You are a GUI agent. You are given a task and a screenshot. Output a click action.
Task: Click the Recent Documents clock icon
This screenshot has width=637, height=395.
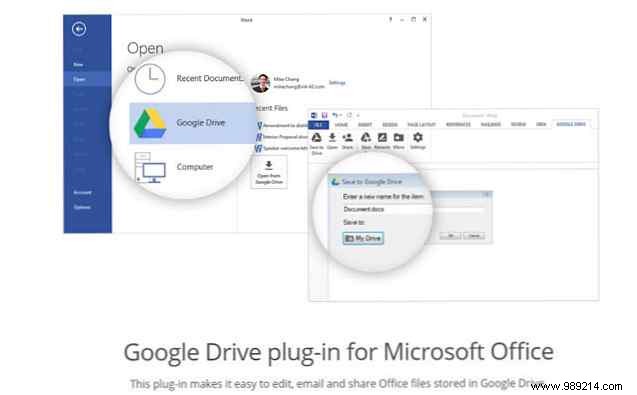click(x=150, y=79)
